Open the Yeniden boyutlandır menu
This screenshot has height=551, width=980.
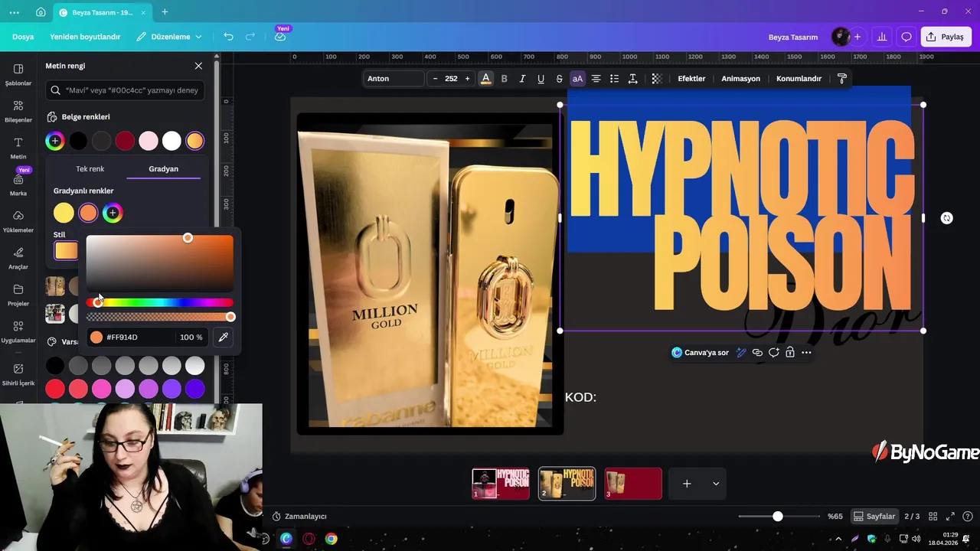[x=85, y=37]
